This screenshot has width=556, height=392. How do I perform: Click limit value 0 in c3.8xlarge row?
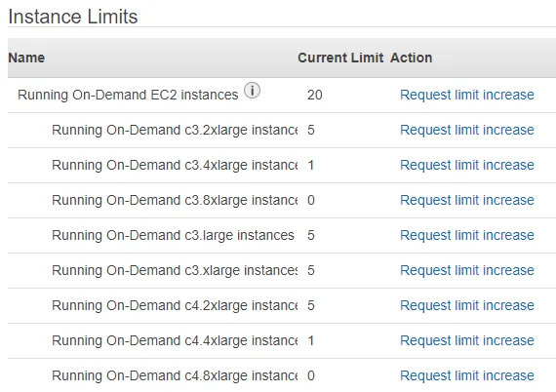[311, 200]
